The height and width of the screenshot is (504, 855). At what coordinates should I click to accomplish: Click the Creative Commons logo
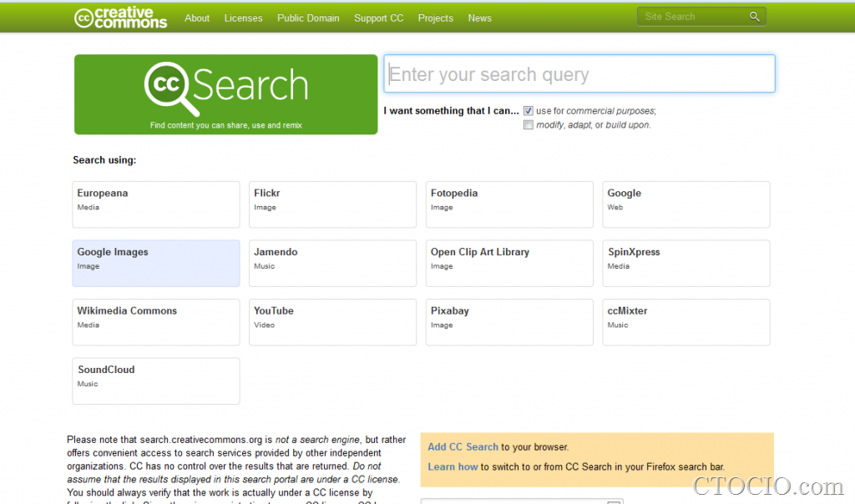(x=120, y=18)
